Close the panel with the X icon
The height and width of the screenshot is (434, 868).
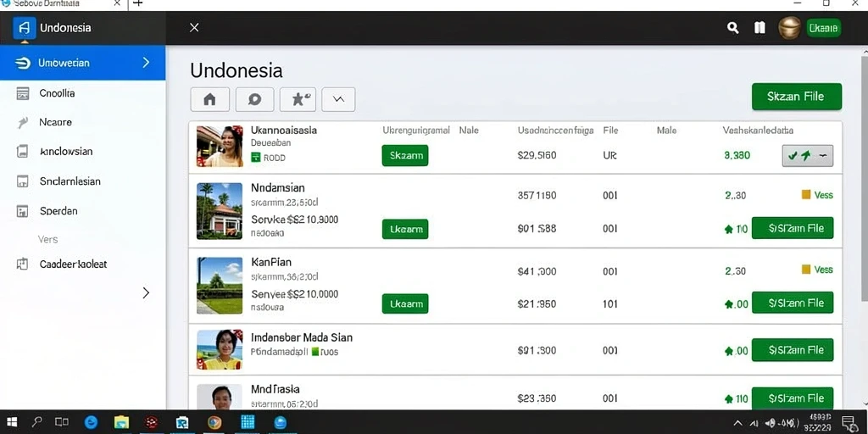[x=194, y=28]
